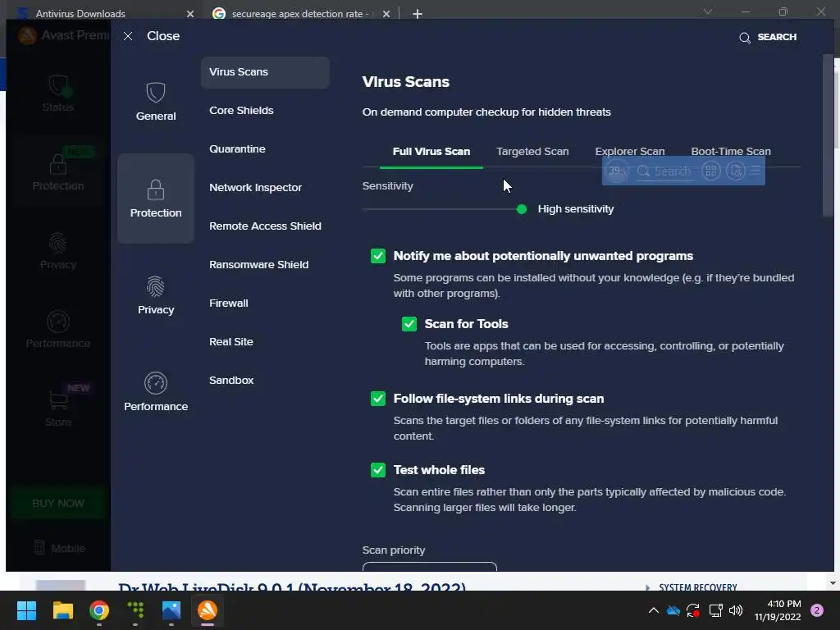The height and width of the screenshot is (630, 840).
Task: Click the Close label in settings header
Action: point(163,36)
